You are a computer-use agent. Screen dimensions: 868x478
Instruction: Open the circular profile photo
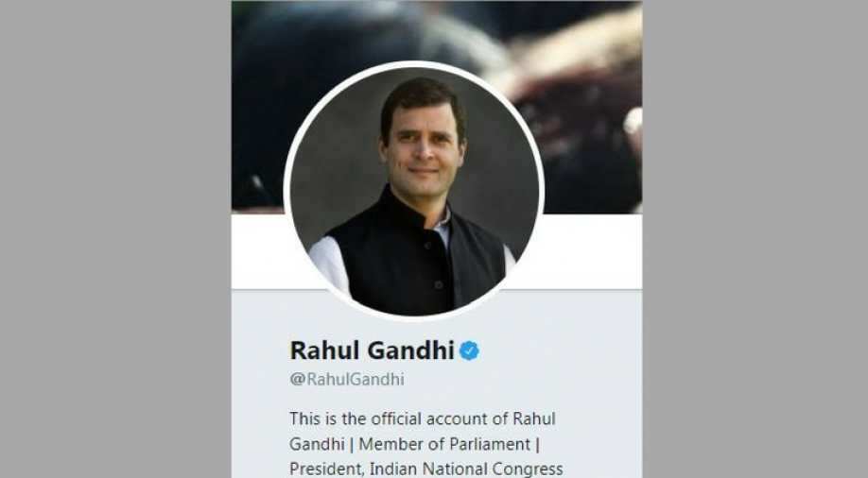pyautogui.click(x=414, y=191)
